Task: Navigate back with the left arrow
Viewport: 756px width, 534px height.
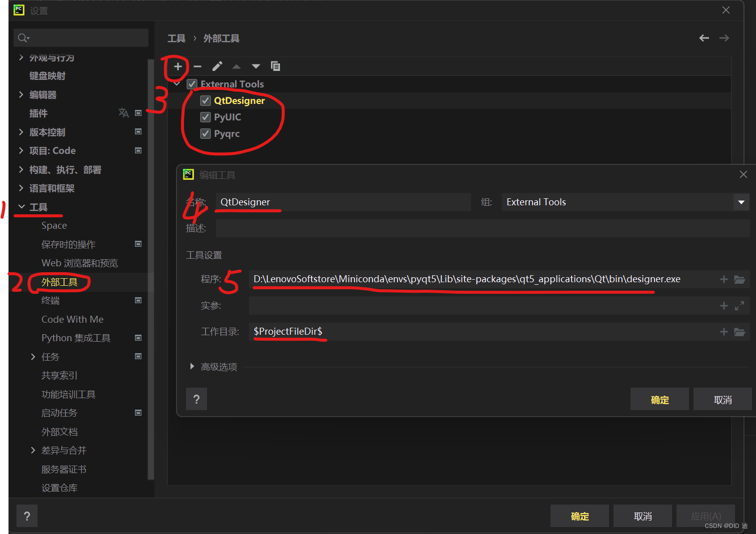Action: pos(704,38)
